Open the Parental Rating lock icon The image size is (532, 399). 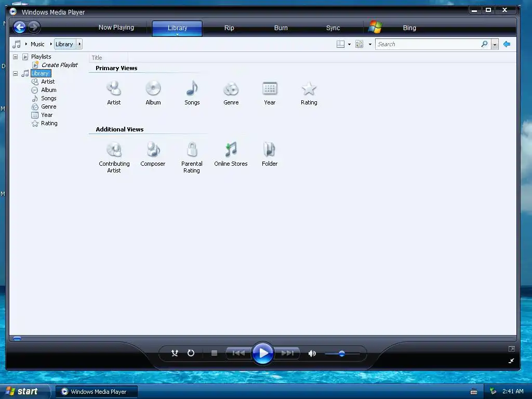coord(192,150)
